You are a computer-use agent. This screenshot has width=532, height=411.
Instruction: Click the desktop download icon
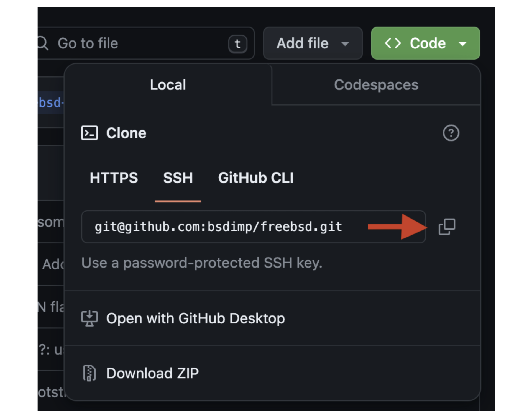pyautogui.click(x=89, y=318)
